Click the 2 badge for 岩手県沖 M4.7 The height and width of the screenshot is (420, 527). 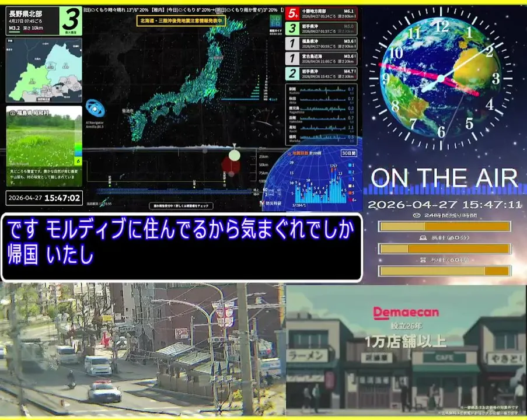(292, 73)
